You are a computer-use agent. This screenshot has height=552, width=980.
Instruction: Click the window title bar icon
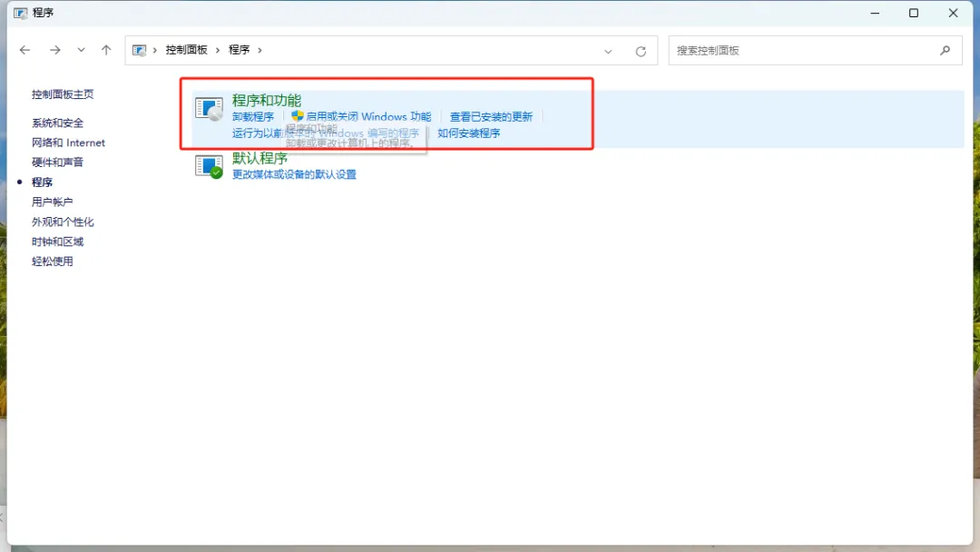pos(20,13)
